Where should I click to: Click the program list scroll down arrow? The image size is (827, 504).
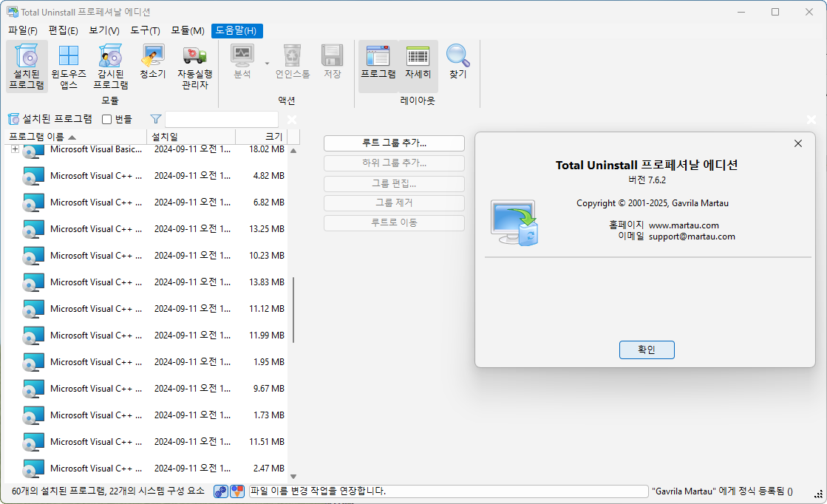[293, 477]
